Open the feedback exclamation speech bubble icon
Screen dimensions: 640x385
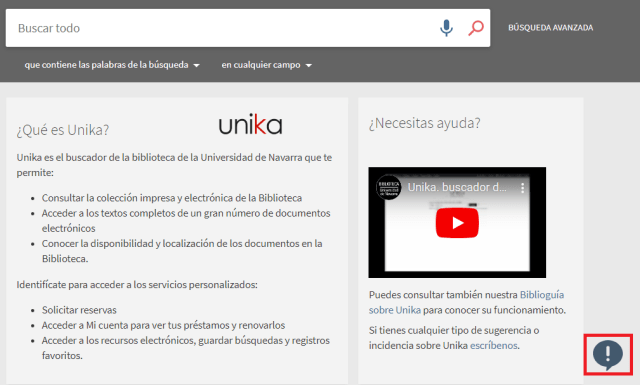point(608,355)
